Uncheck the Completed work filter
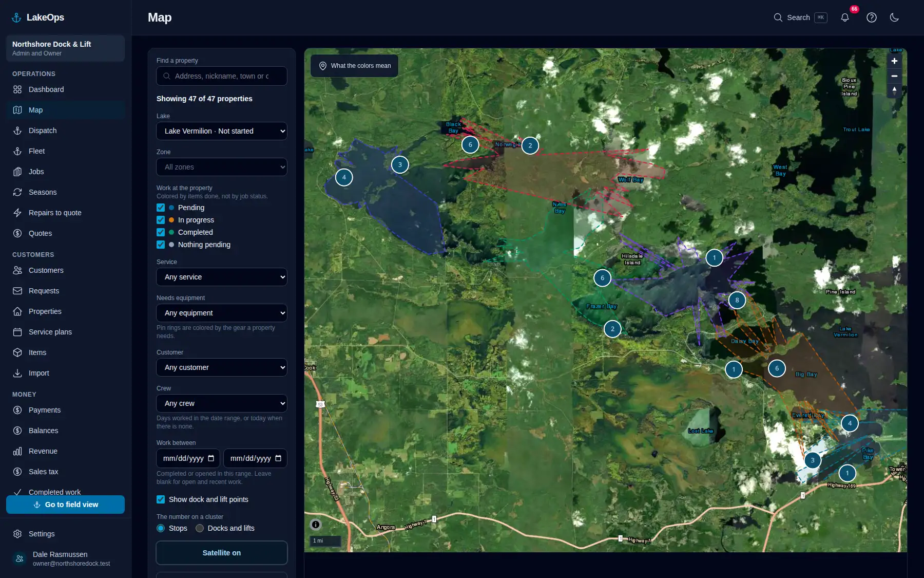The image size is (924, 578). coord(161,232)
